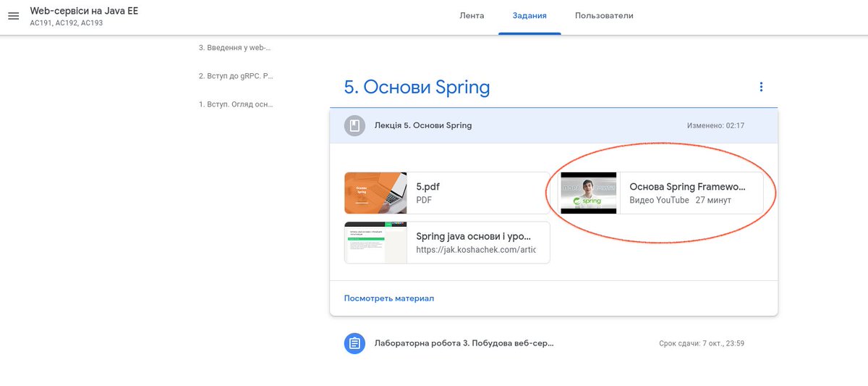Image resolution: width=868 pixels, height=386 pixels.
Task: Open the Spring java основи article link
Action: (447, 243)
